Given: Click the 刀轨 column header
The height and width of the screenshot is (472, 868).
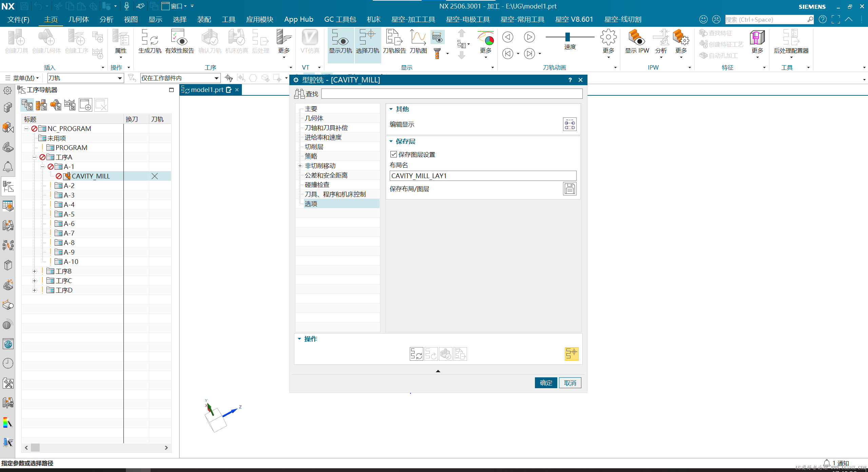Looking at the screenshot, I should point(157,119).
